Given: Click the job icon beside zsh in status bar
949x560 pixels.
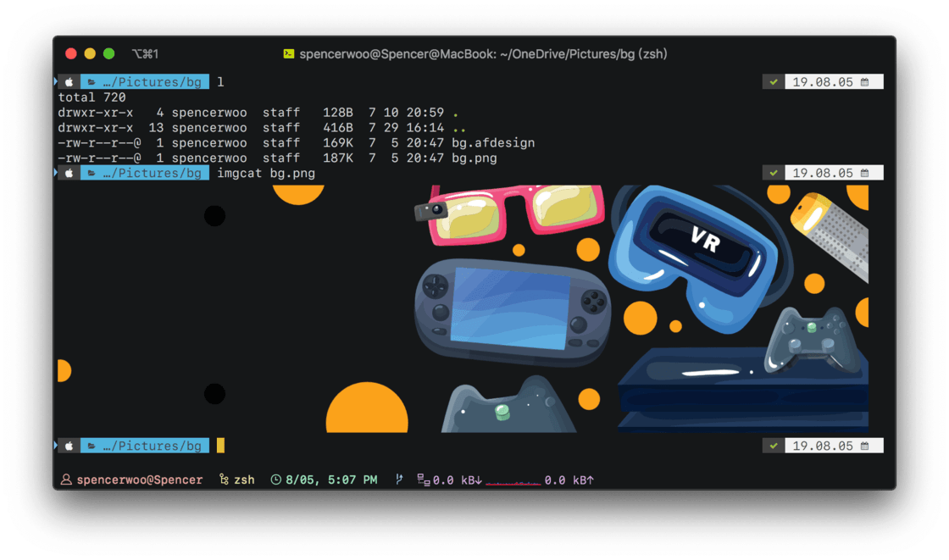Looking at the screenshot, I should tap(224, 480).
